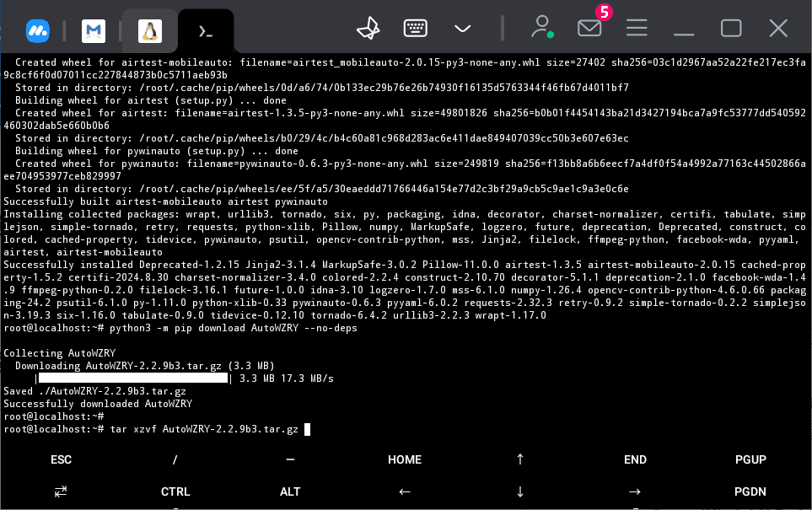This screenshot has height=510, width=812.
Task: Switch to the Linux penguin tab
Action: pyautogui.click(x=149, y=31)
